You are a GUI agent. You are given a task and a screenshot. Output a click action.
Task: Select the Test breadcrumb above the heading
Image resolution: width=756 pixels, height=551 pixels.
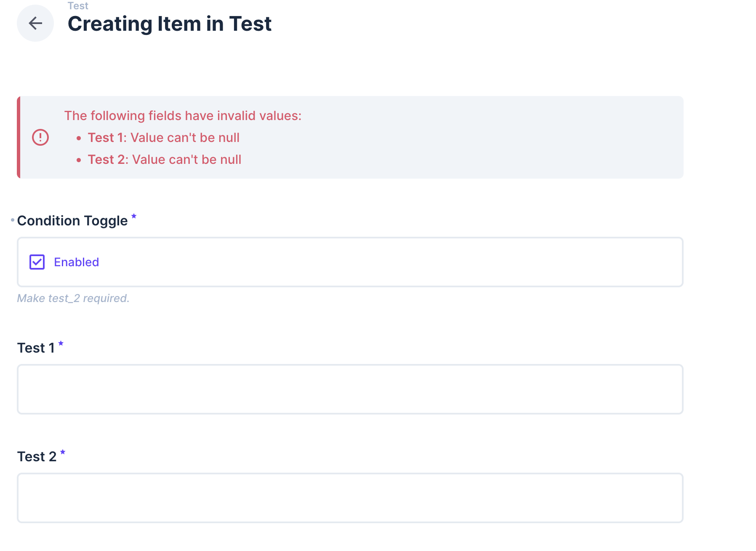tap(78, 5)
